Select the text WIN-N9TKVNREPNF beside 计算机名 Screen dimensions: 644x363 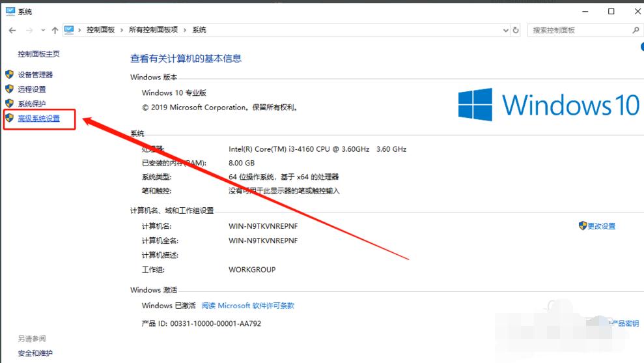point(263,226)
